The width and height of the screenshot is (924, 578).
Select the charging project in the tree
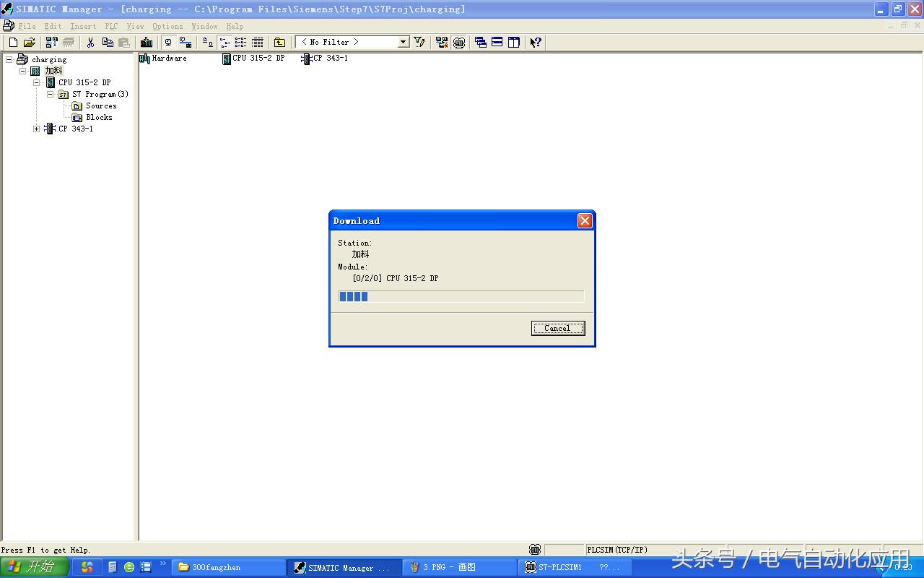[49, 59]
